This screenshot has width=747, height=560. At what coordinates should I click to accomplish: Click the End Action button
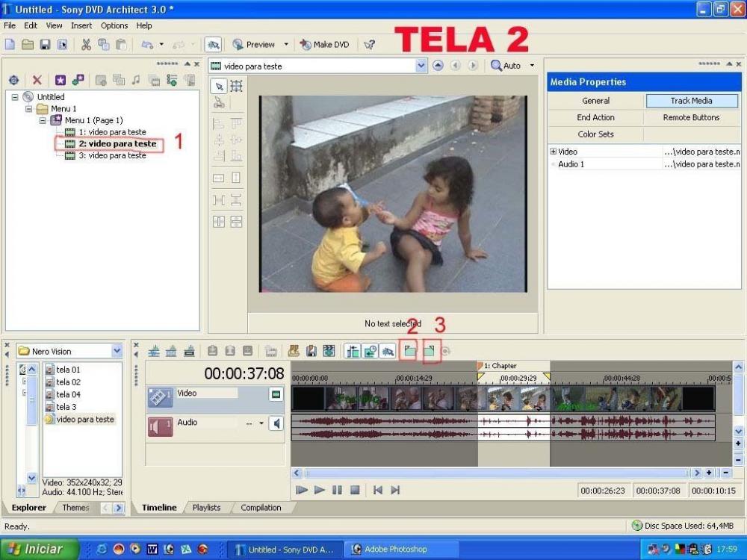click(x=595, y=117)
